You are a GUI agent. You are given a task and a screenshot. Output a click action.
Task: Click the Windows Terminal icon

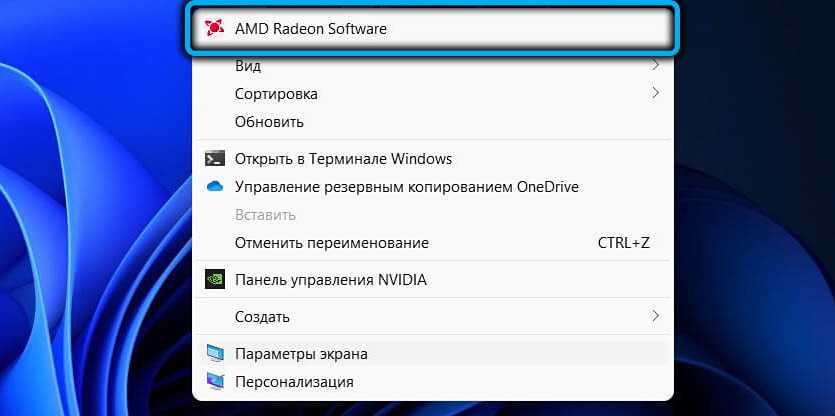[214, 158]
